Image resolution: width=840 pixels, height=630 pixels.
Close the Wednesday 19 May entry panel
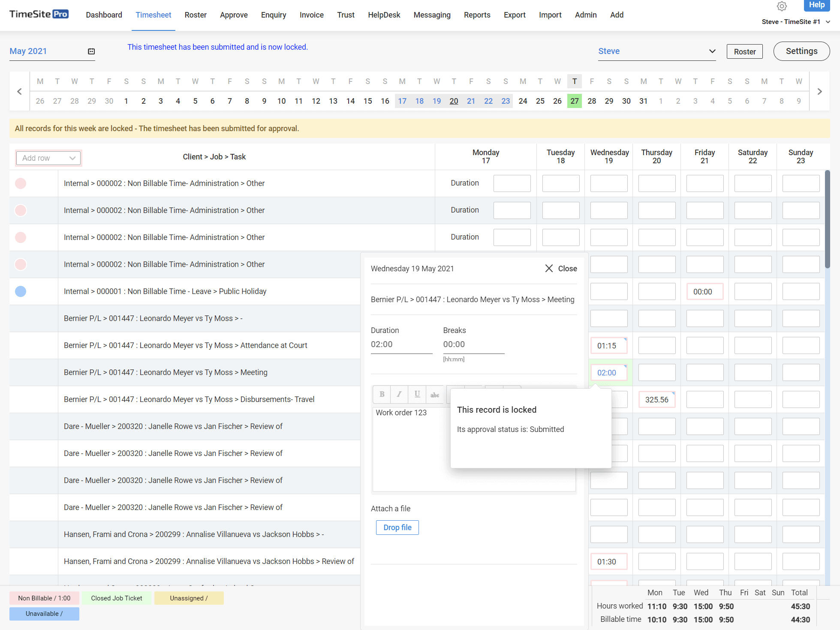pyautogui.click(x=561, y=269)
